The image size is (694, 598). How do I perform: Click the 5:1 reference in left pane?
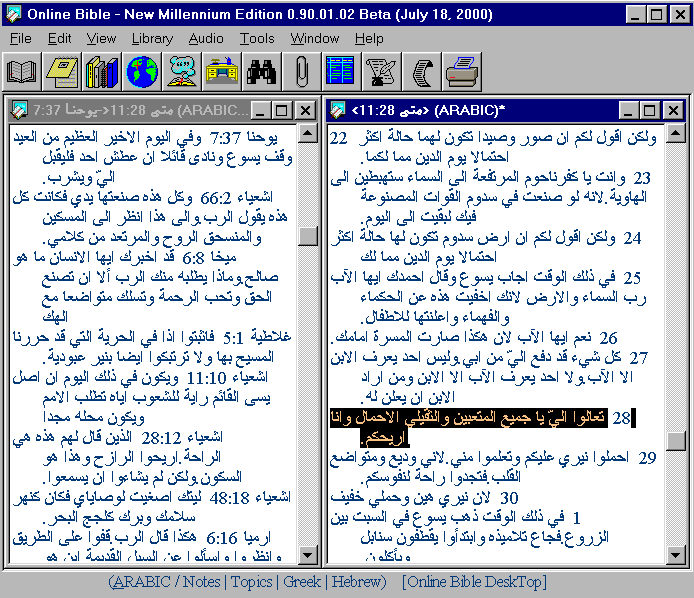(x=233, y=339)
